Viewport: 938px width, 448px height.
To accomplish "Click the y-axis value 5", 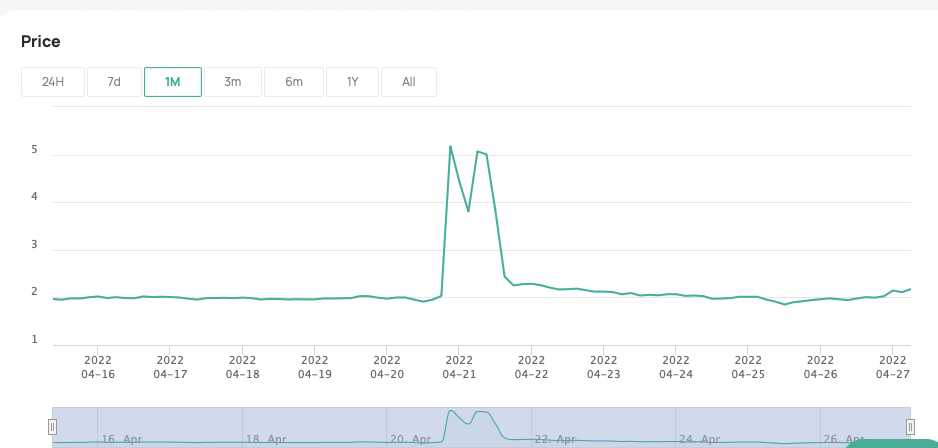I will pyautogui.click(x=35, y=150).
